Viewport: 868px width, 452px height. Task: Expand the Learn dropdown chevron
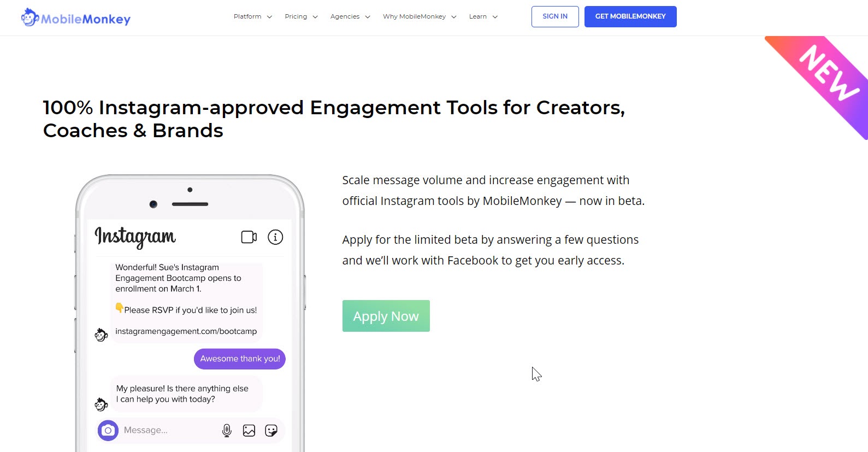(495, 17)
